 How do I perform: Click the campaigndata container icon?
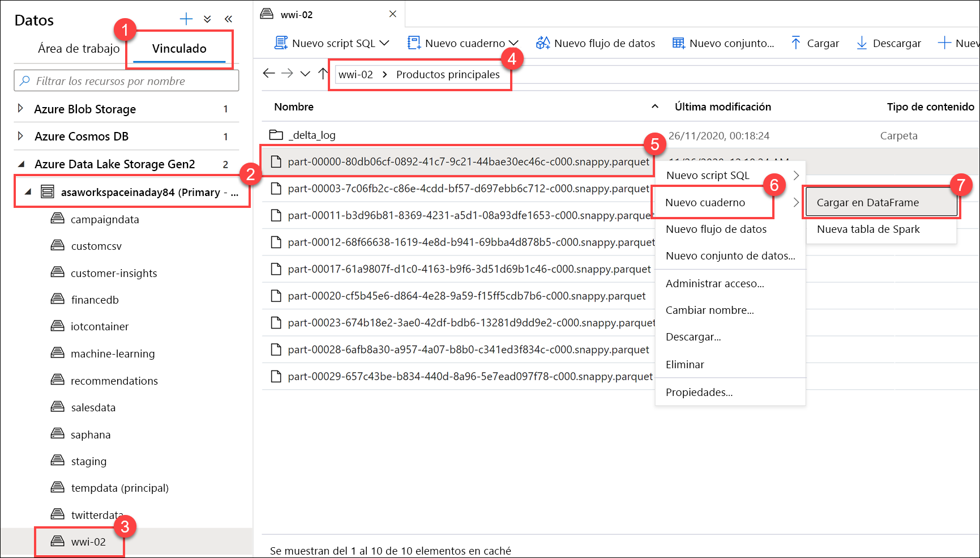coord(58,218)
